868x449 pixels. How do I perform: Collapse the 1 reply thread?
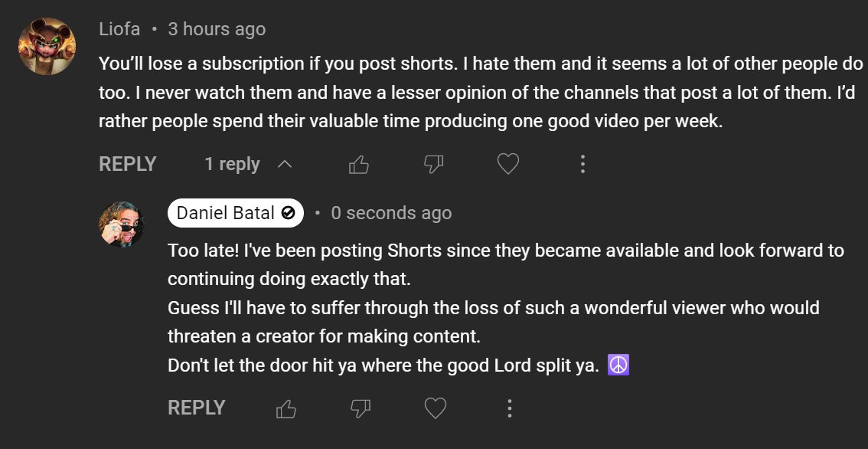[249, 164]
